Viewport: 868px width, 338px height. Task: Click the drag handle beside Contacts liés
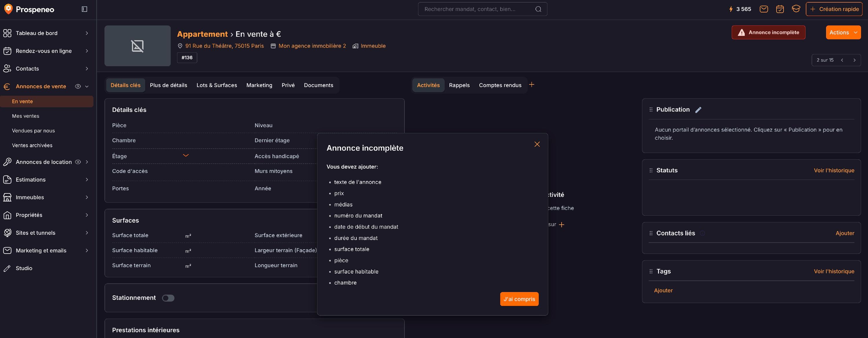click(x=651, y=233)
